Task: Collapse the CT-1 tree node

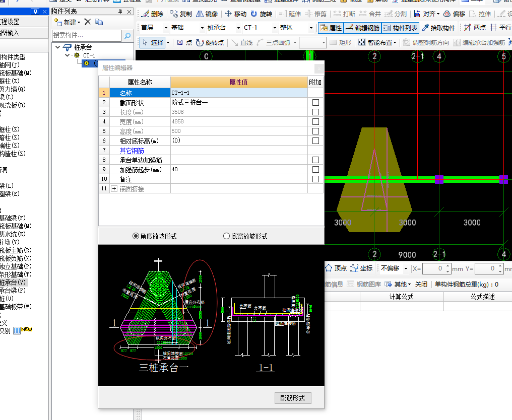Action: 68,55
